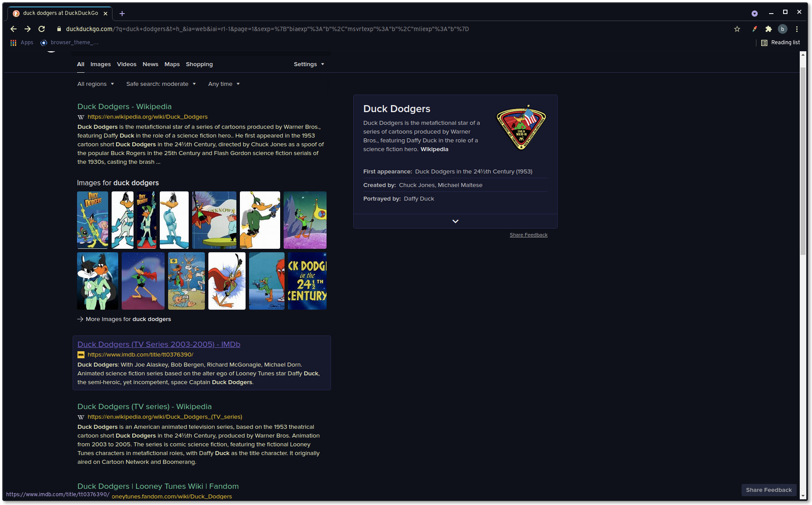Click Share Feedback under the info panel
812x505 pixels.
click(528, 235)
